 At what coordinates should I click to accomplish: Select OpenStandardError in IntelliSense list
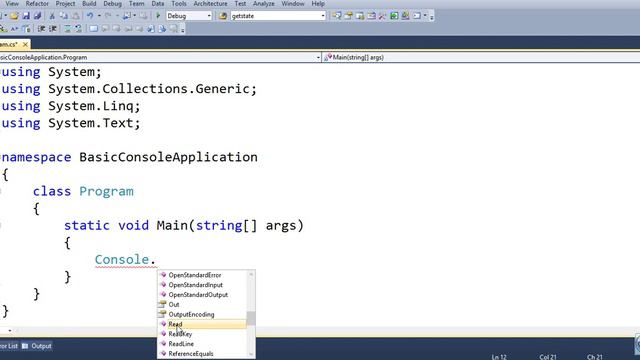202,275
